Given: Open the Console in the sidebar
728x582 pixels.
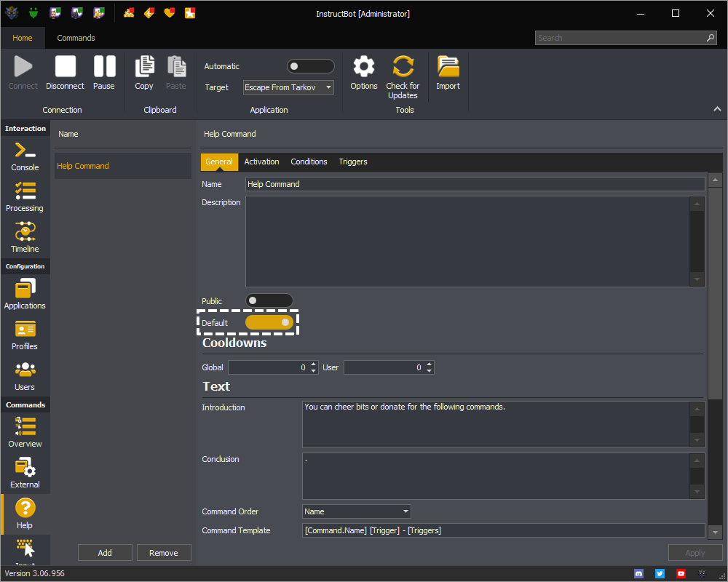Looking at the screenshot, I should 25,157.
